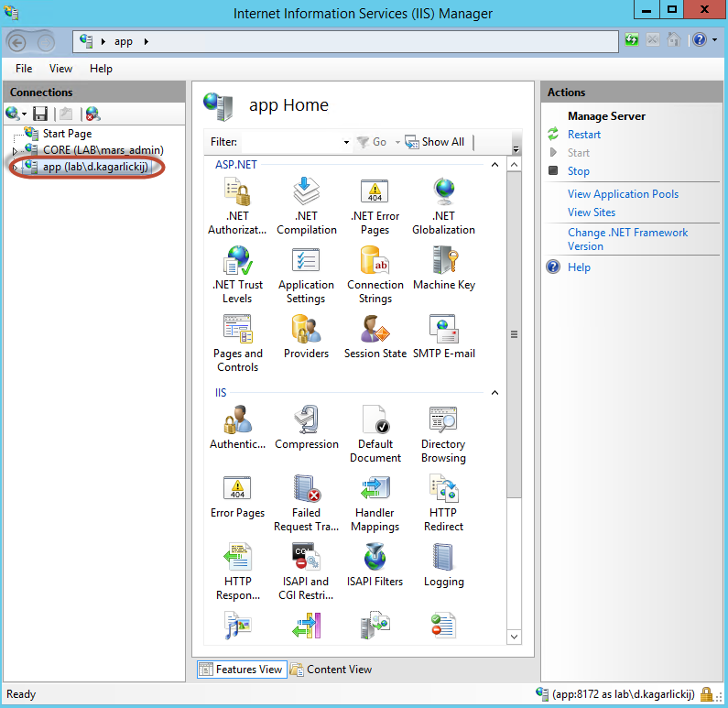Select the Start Page tree item
Image resolution: width=728 pixels, height=708 pixels.
pyautogui.click(x=67, y=134)
